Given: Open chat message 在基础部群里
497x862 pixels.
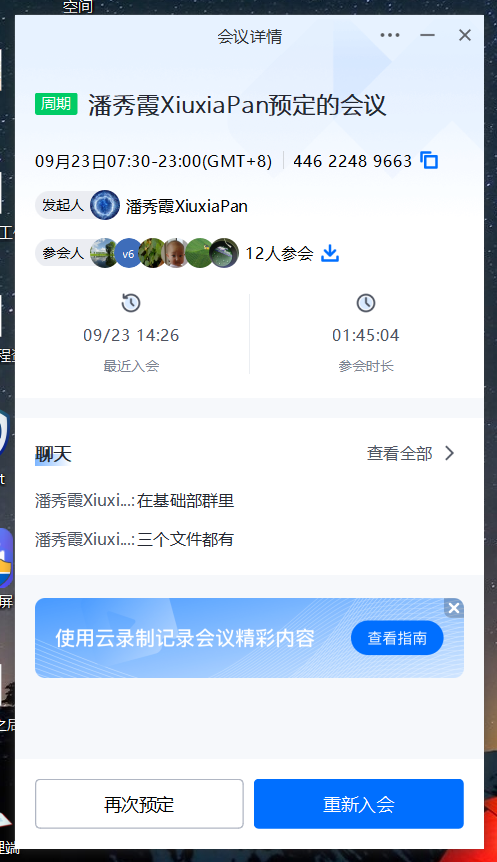Looking at the screenshot, I should [x=135, y=501].
